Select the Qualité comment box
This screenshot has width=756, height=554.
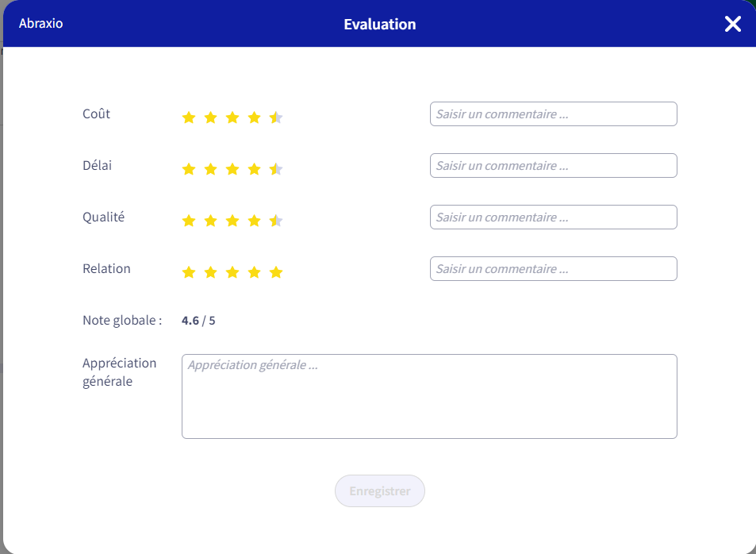click(x=554, y=217)
